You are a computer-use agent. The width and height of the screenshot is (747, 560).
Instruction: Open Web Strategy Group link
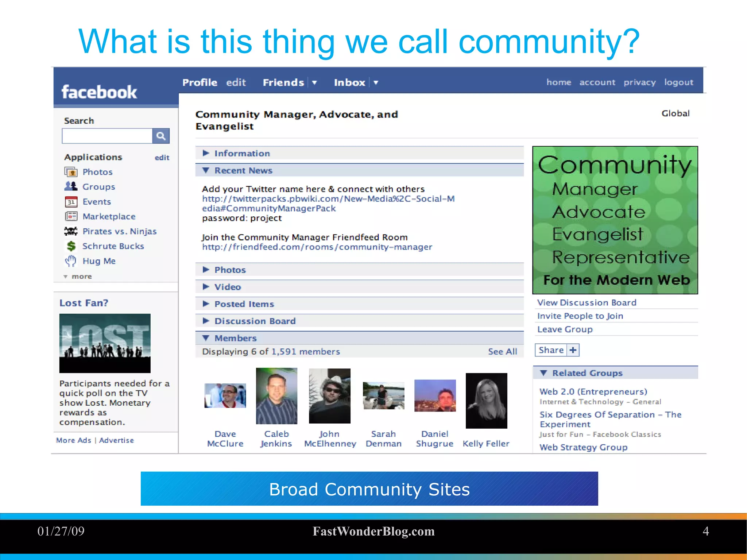point(584,447)
